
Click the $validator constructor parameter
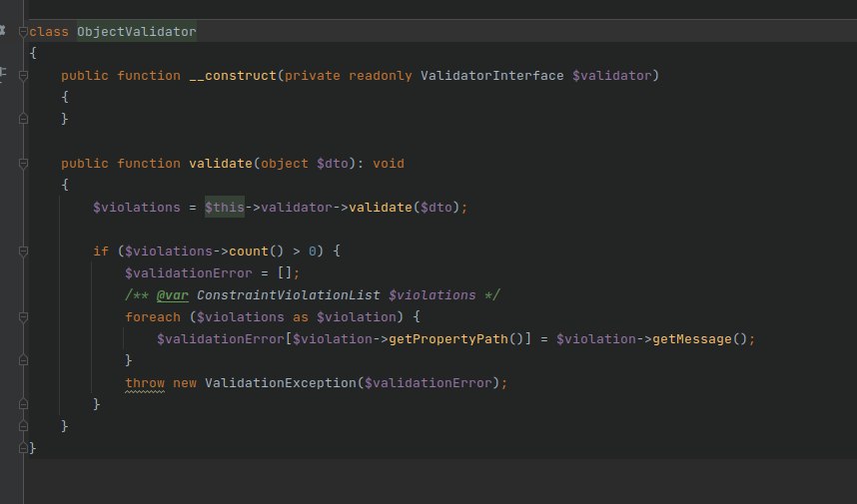click(611, 76)
